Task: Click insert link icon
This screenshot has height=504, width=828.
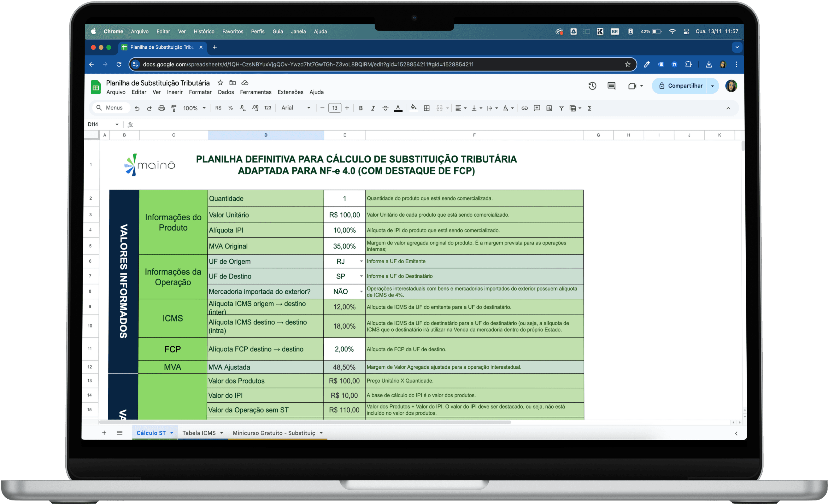Action: (x=524, y=108)
